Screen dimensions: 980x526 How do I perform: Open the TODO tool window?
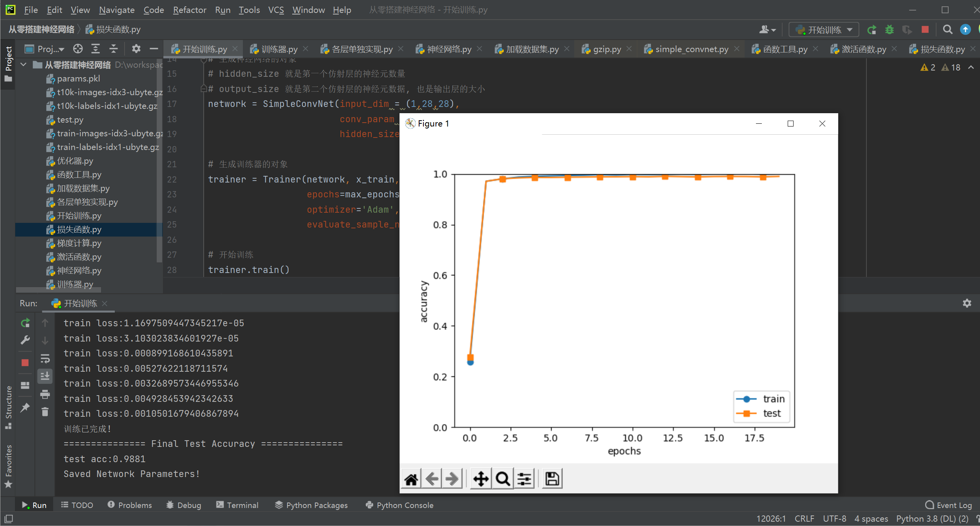tap(77, 505)
